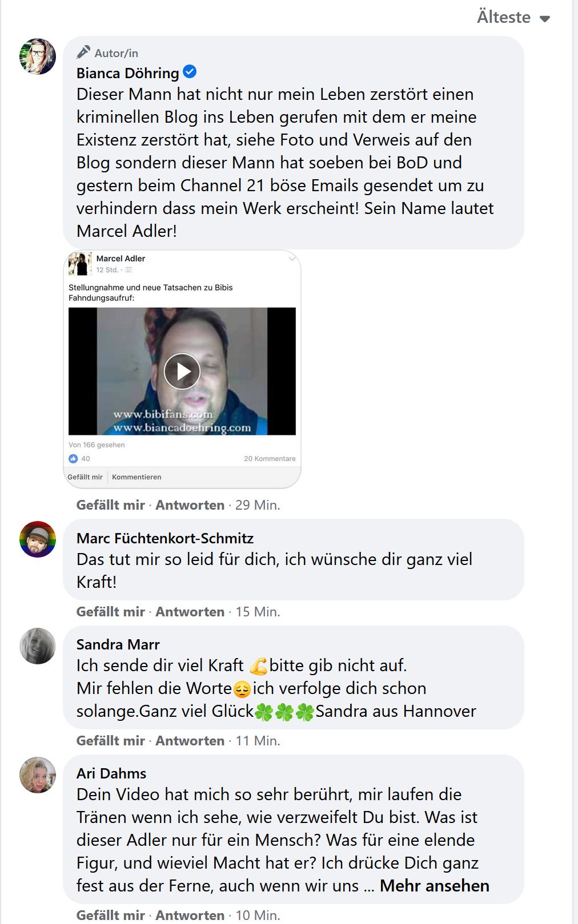Click Kommentieren in the embedded post

coord(137,477)
